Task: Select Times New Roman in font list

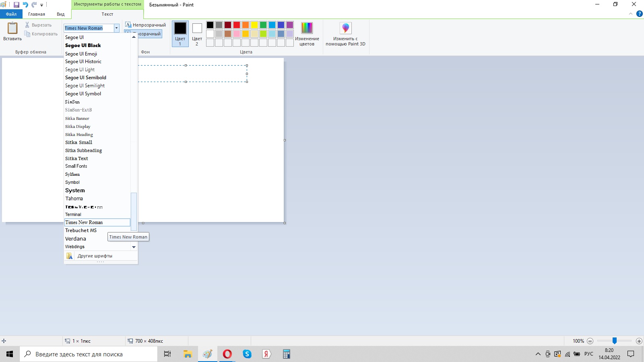Action: click(97, 222)
